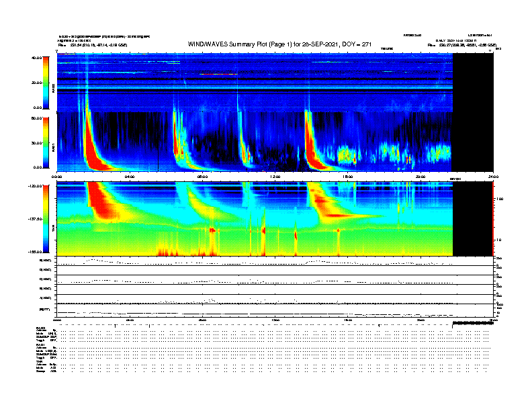This screenshot has height=411, width=532.
Task: Click the 20:00 tick label under RAD1 panel
Action: [420, 177]
